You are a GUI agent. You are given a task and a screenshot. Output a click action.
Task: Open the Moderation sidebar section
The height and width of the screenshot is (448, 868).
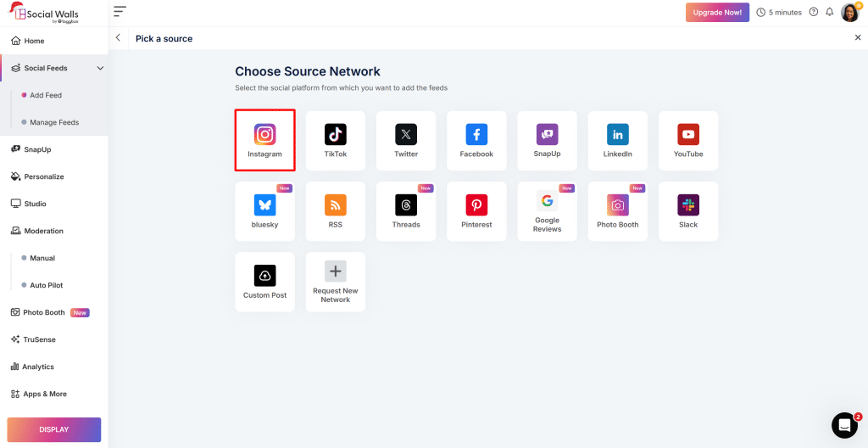[x=54, y=231]
